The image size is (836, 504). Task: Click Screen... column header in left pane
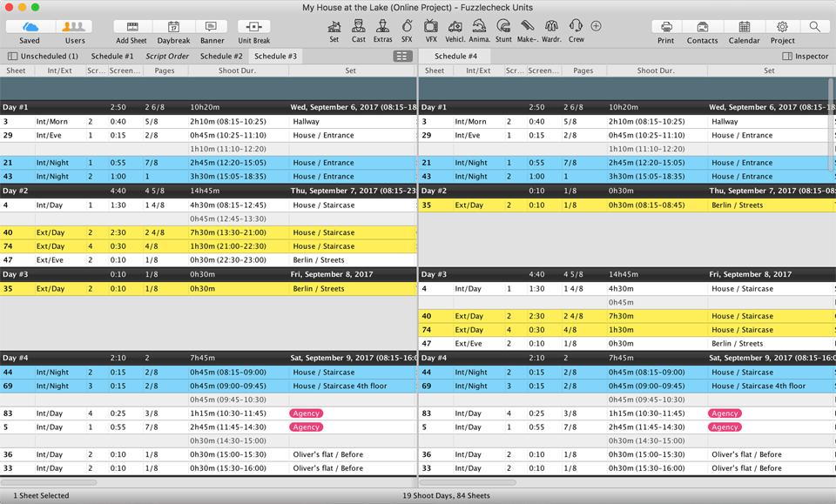pyautogui.click(x=125, y=71)
